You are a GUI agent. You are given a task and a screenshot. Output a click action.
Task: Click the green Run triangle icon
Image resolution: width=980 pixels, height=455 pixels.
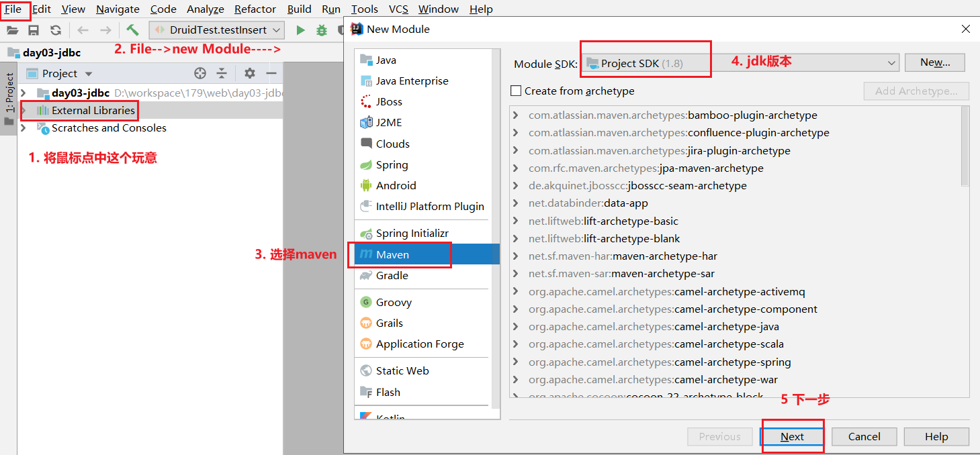click(x=300, y=30)
